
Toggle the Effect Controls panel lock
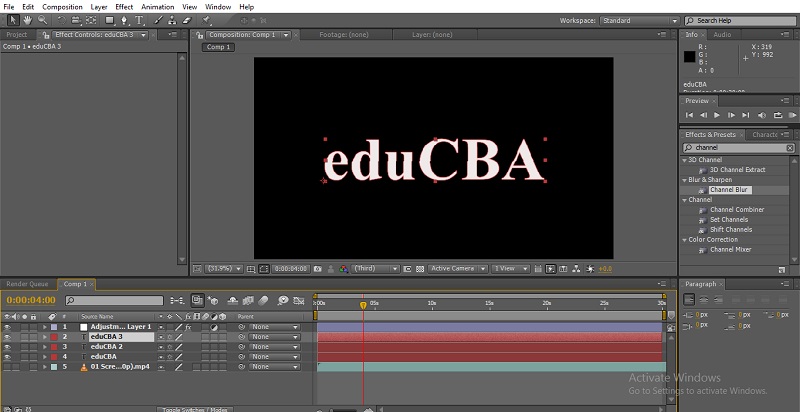[x=47, y=35]
